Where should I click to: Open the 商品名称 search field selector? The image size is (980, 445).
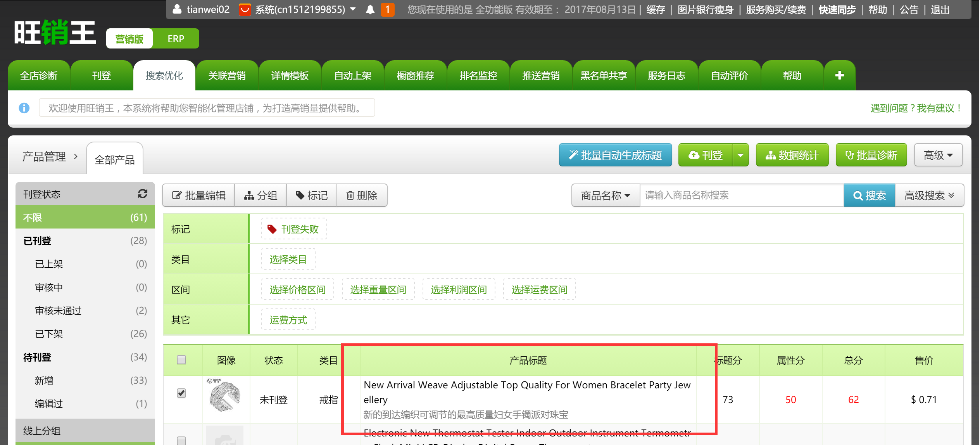tap(606, 195)
